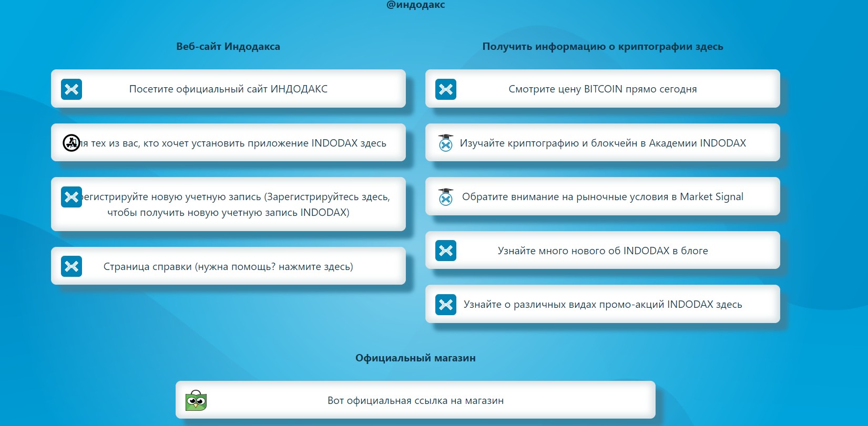Click App Store icon on install app card
The width and height of the screenshot is (868, 426).
tap(72, 143)
